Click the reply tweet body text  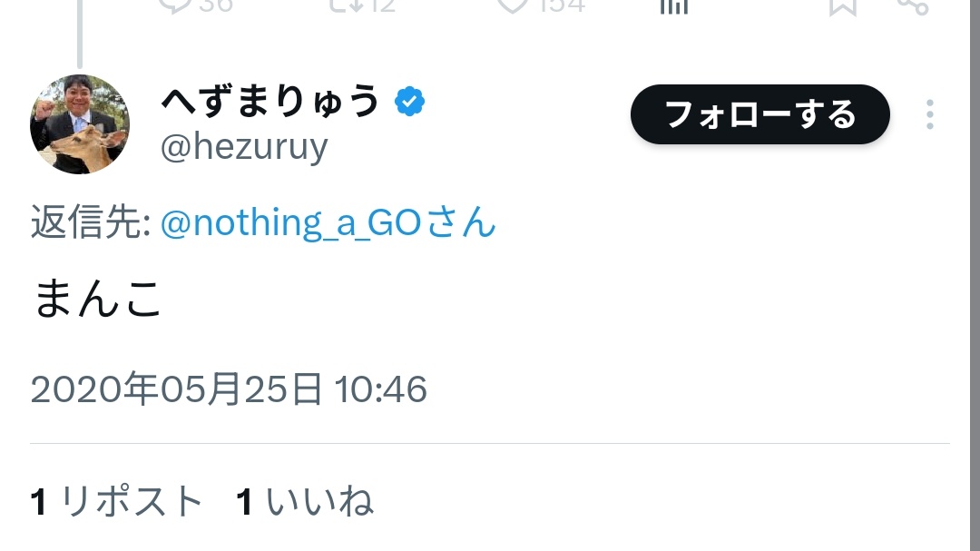click(98, 300)
